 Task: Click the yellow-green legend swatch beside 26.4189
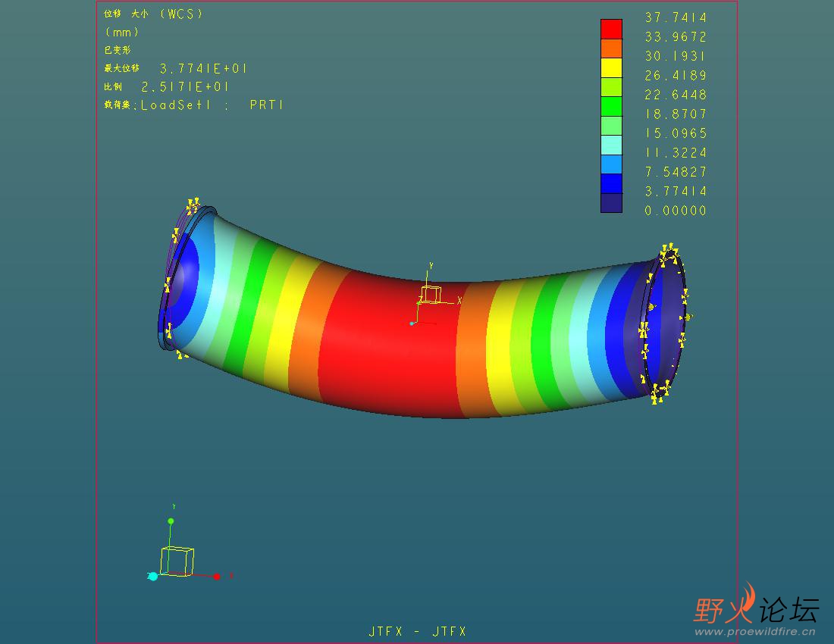(611, 87)
